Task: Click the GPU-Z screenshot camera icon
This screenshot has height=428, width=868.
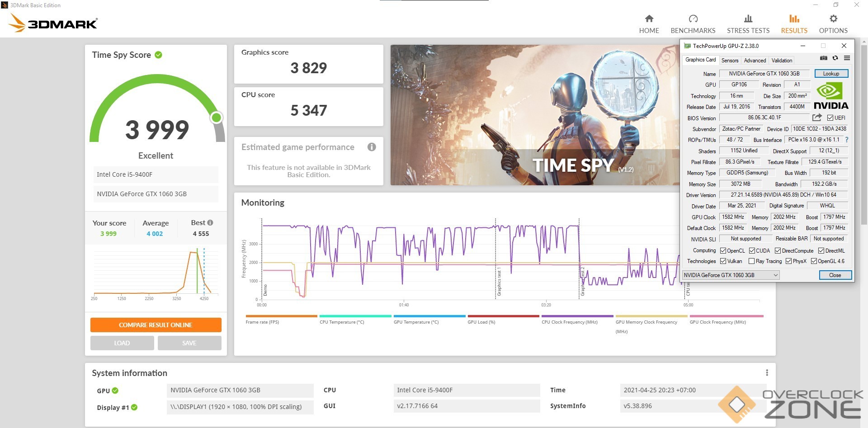Action: [x=823, y=58]
